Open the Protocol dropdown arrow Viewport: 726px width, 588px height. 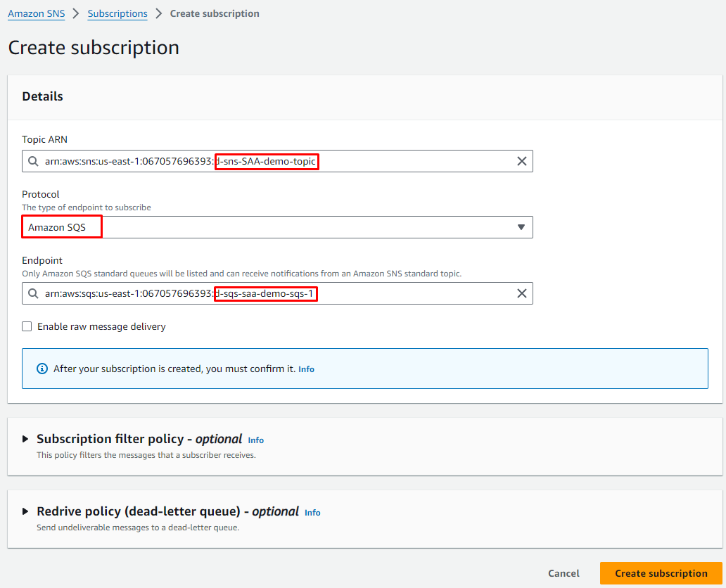(x=521, y=227)
